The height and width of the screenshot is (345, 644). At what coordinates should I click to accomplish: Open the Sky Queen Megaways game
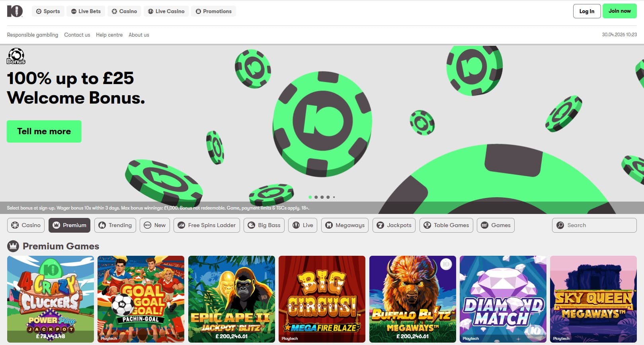[593, 299]
